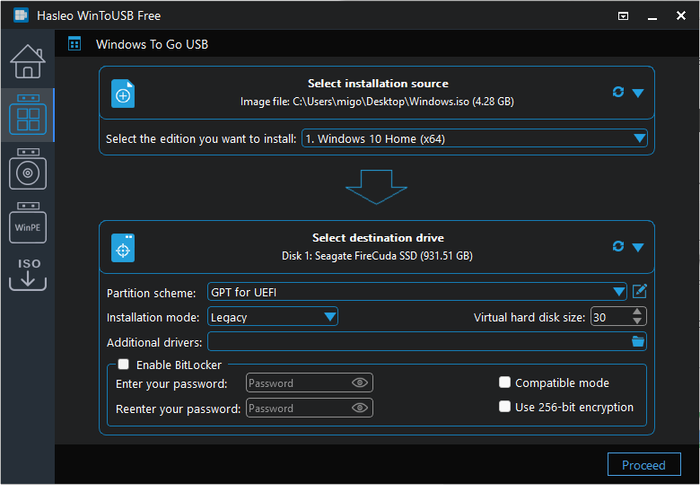Click the destination drive target icon

click(123, 248)
